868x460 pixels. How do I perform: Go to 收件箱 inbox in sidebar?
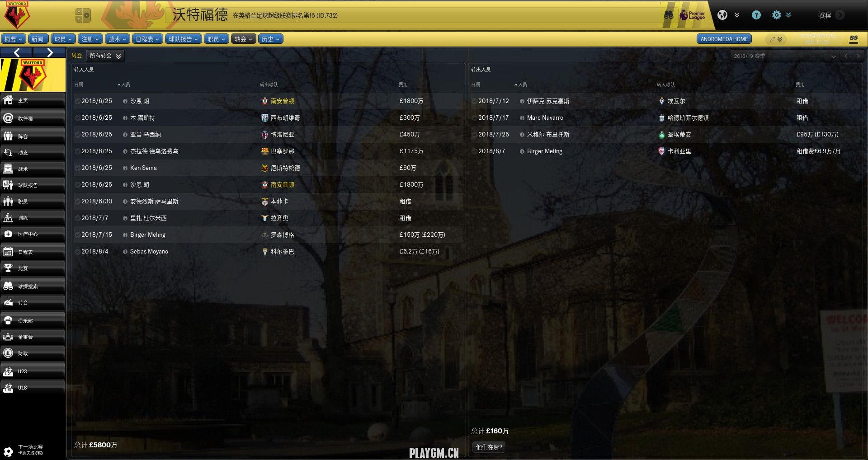click(33, 118)
